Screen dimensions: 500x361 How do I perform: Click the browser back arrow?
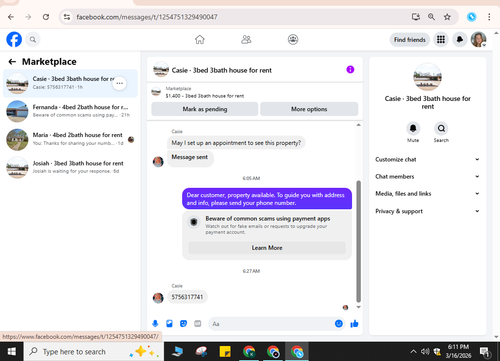click(x=11, y=17)
